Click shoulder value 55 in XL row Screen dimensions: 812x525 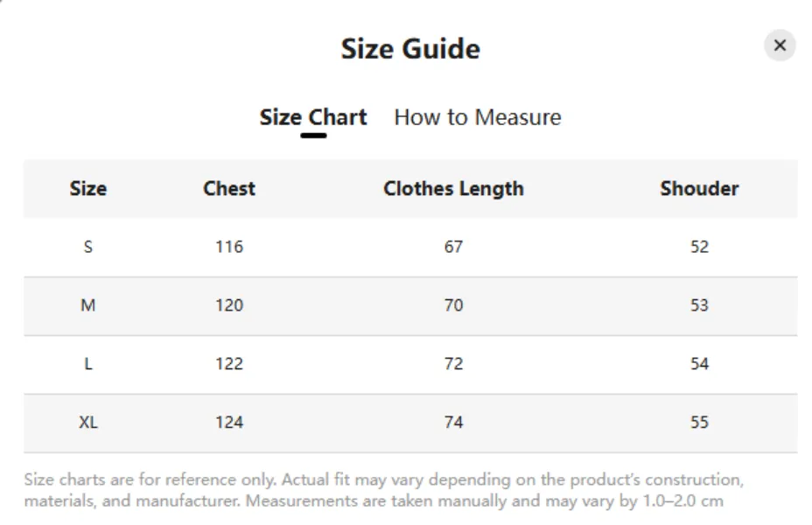(699, 423)
